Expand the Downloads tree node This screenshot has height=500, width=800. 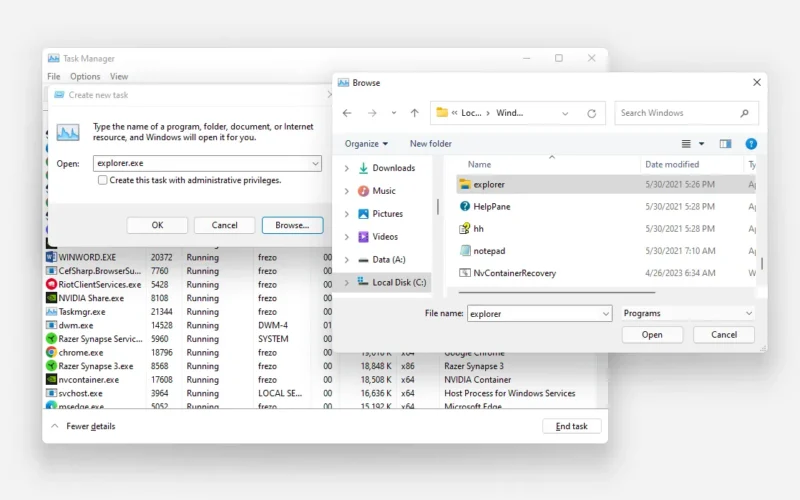click(x=346, y=168)
